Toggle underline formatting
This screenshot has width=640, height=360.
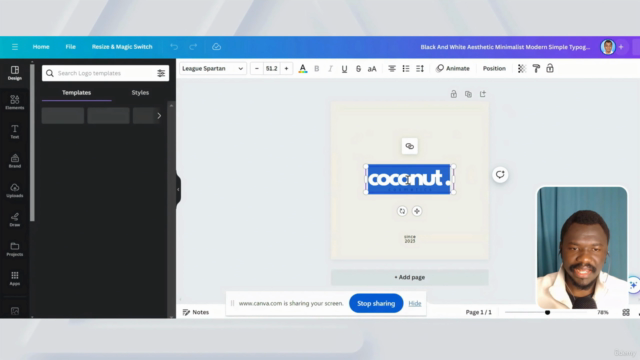pos(344,69)
